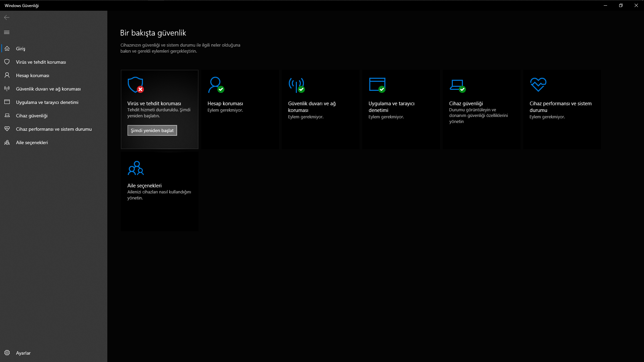Screen dimensions: 644x362
Task: Open the Virüs ve tehdit koruması tile title
Action: click(154, 104)
